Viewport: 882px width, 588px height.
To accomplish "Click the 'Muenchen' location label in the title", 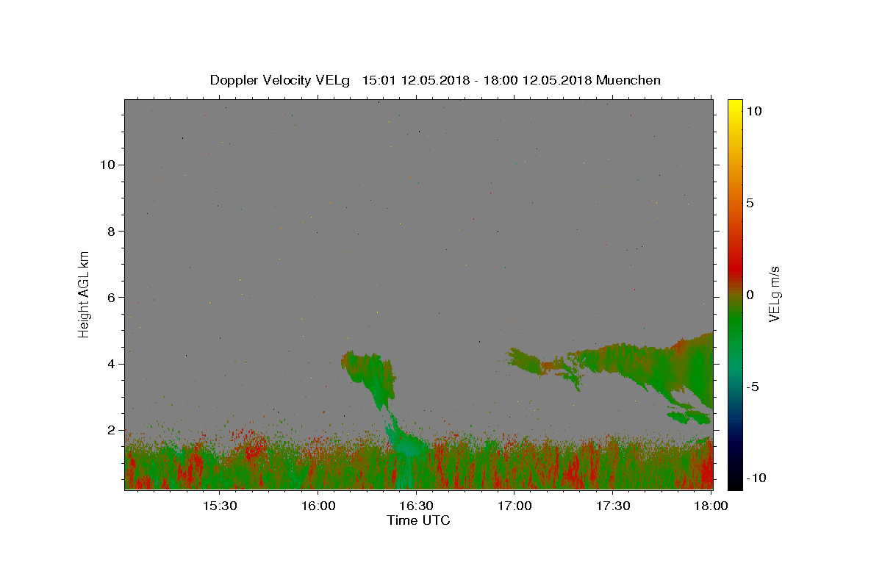I will (628, 80).
